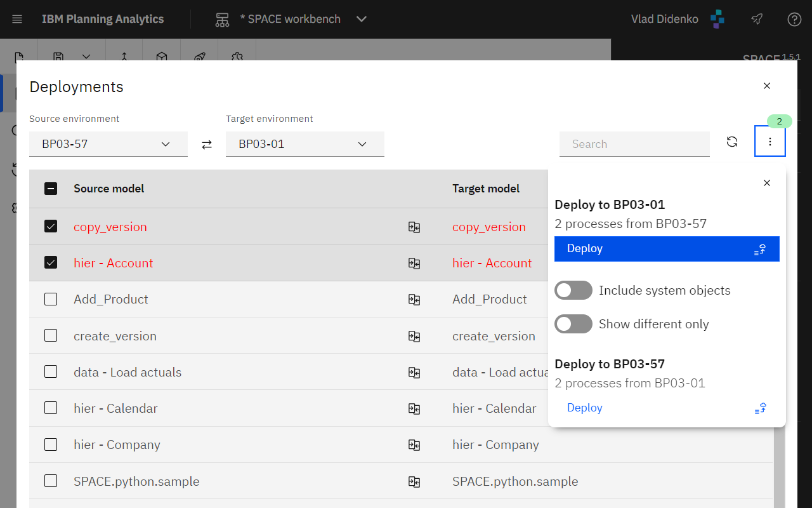Toggle Include system objects switch

tap(573, 290)
